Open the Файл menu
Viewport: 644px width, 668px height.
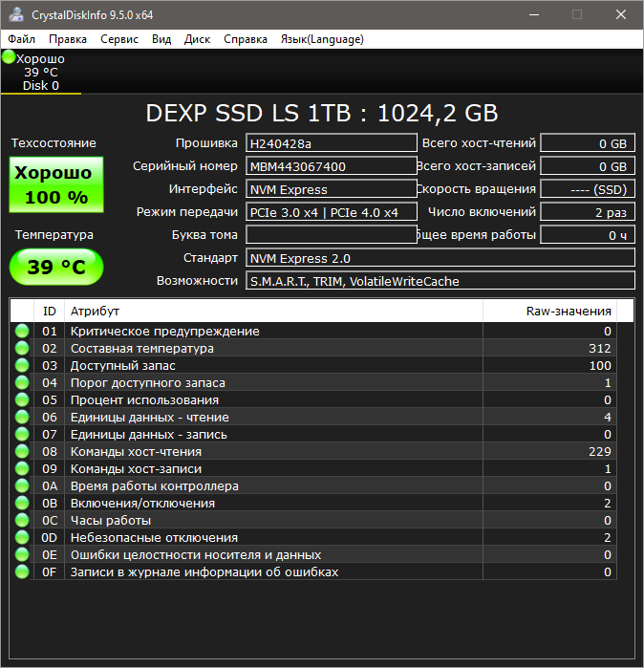click(x=22, y=39)
